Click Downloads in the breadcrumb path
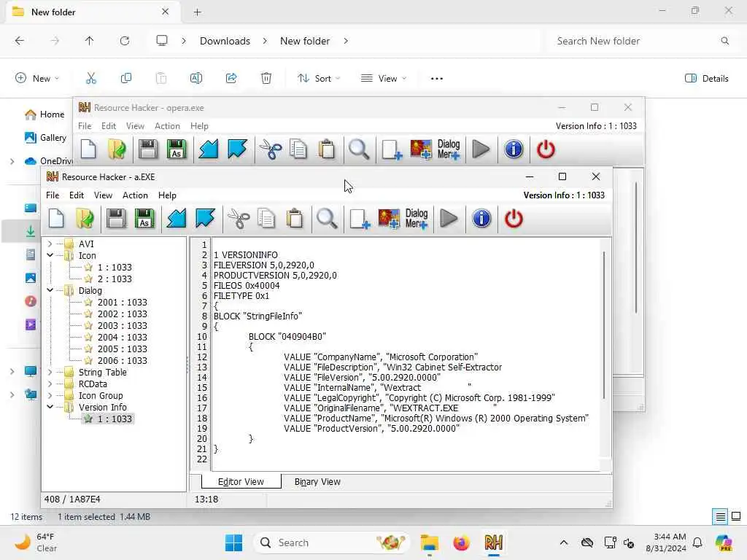This screenshot has width=747, height=560. pos(225,41)
